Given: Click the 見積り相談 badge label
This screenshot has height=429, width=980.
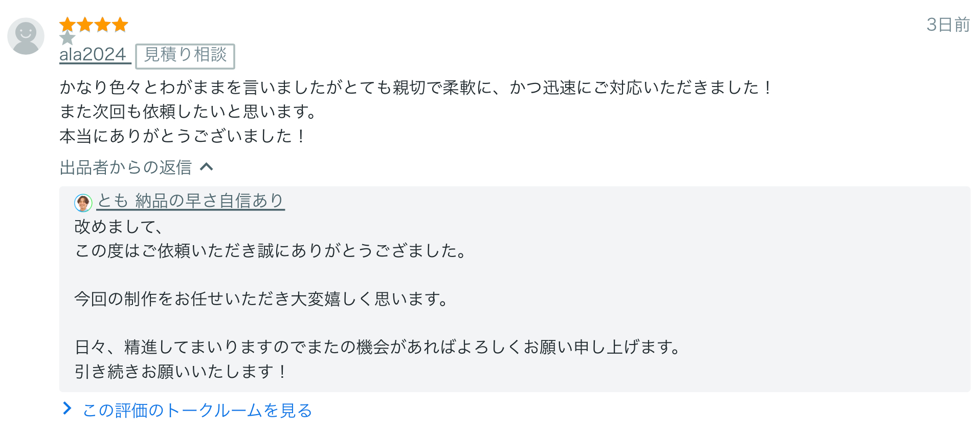Looking at the screenshot, I should click(x=185, y=56).
